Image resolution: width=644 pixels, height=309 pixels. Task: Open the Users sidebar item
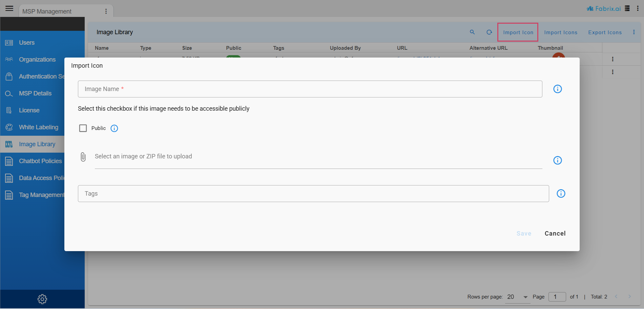click(x=27, y=43)
